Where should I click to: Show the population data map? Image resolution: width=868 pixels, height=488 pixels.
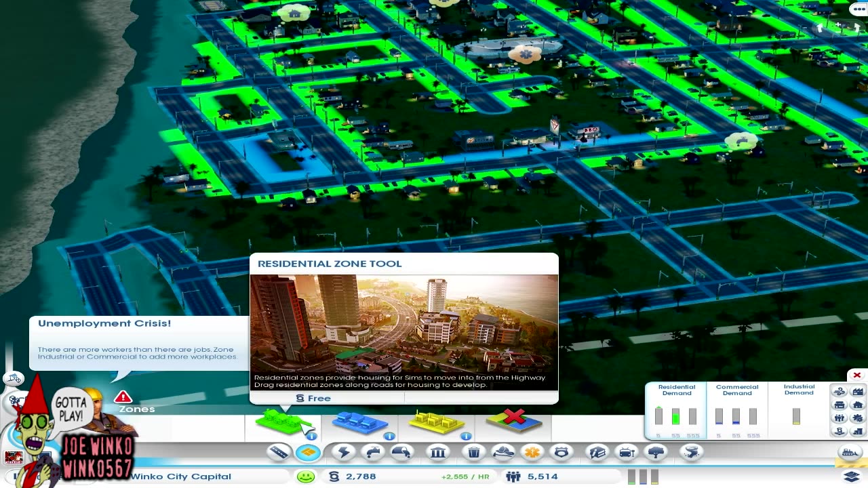pos(840,418)
